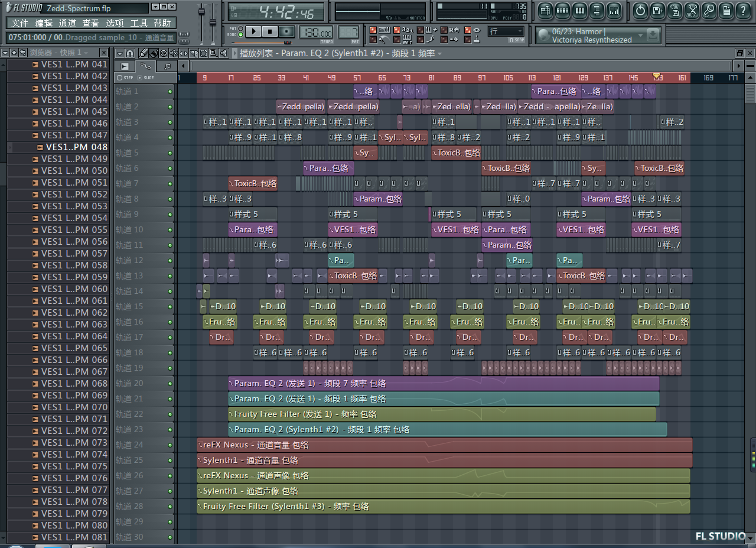The image size is (756, 548).
Task: Select the Delete tool in playlist toolbar
Action: [x=164, y=53]
